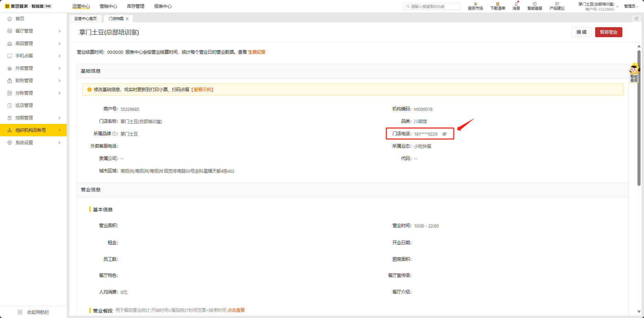The image size is (644, 318).
Task: Click the collapse navigation icon
Action: click(x=20, y=312)
